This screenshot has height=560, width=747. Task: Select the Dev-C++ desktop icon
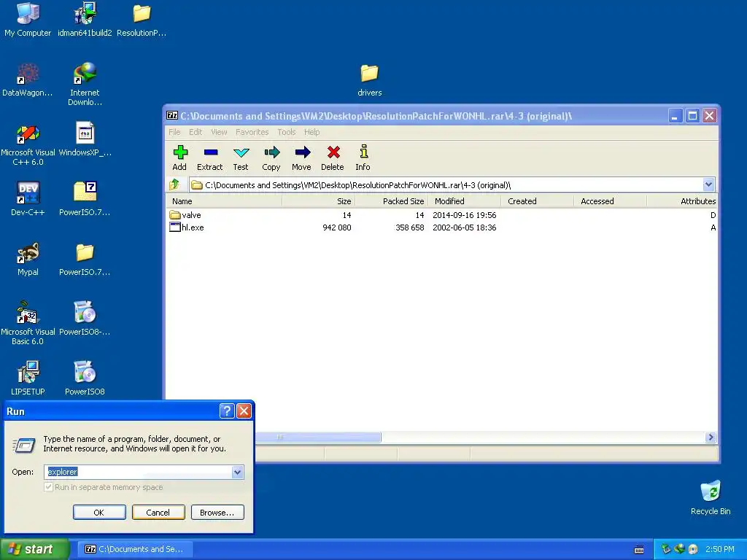pyautogui.click(x=28, y=199)
